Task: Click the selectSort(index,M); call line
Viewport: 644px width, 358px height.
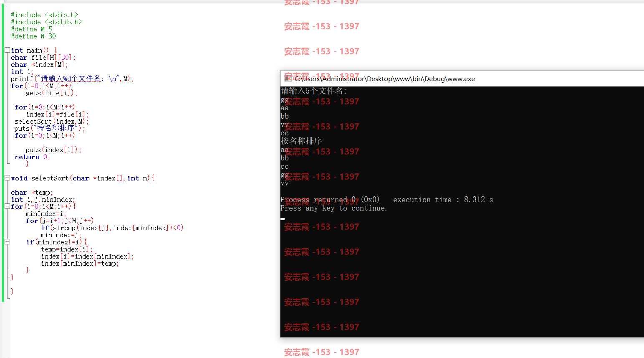Action: [x=52, y=122]
